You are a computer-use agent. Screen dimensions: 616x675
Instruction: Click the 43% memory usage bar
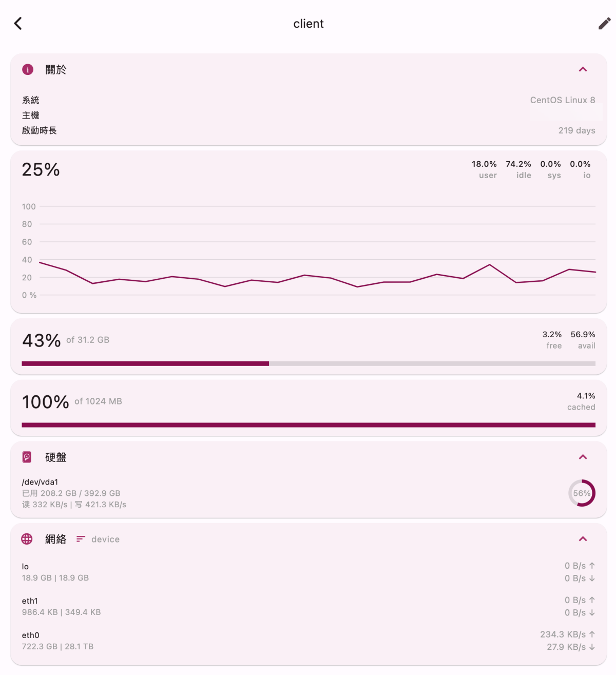pos(308,363)
